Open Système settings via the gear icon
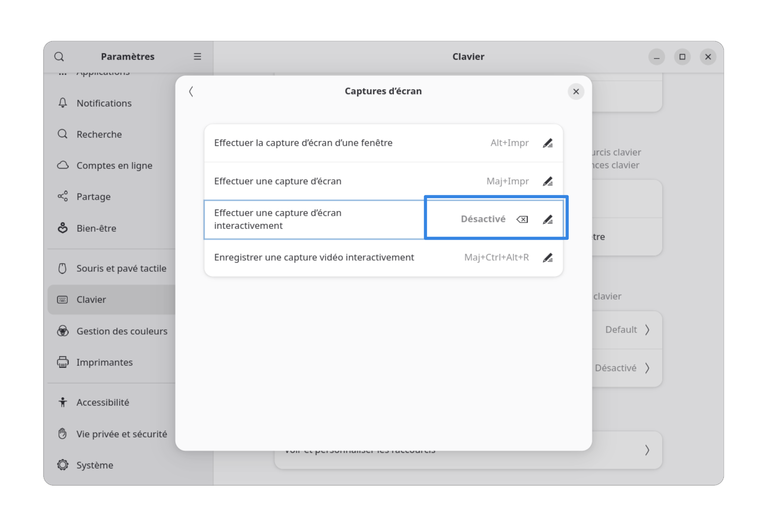This screenshot has height=532, width=767. (63, 465)
